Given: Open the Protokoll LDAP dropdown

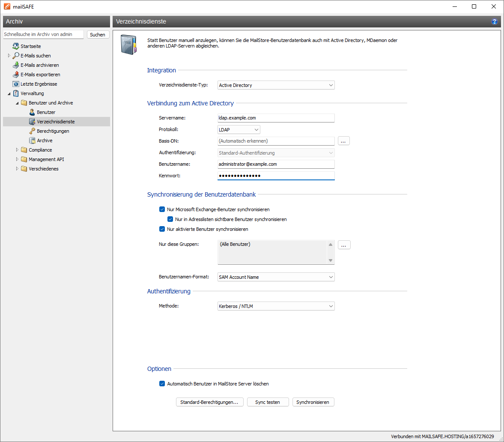Looking at the screenshot, I should [239, 130].
